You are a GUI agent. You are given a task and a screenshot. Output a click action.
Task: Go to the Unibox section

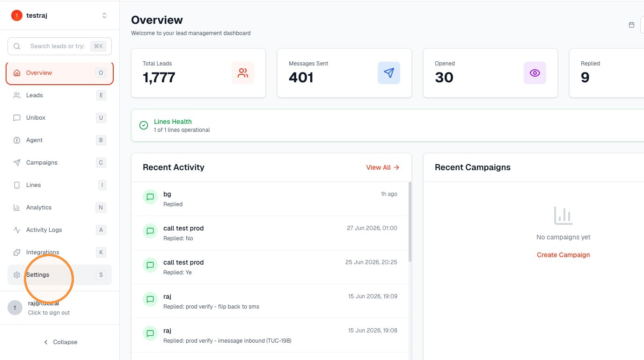coord(59,118)
